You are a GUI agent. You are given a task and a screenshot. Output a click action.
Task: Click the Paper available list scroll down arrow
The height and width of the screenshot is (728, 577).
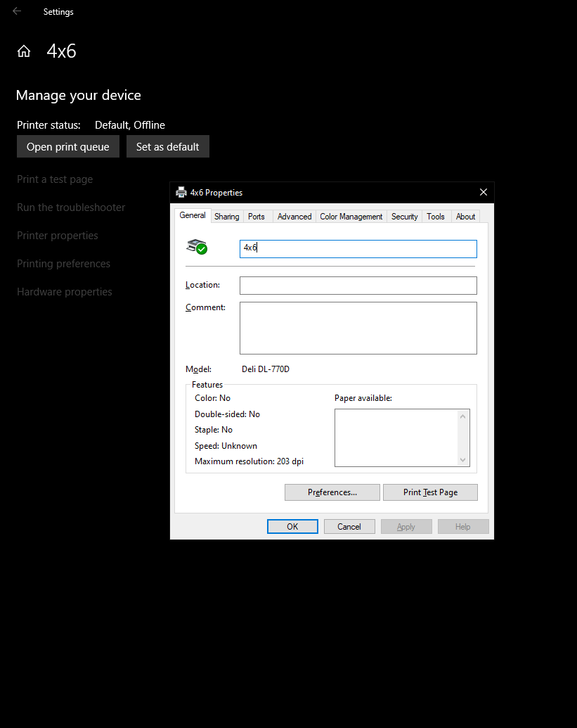pyautogui.click(x=462, y=459)
